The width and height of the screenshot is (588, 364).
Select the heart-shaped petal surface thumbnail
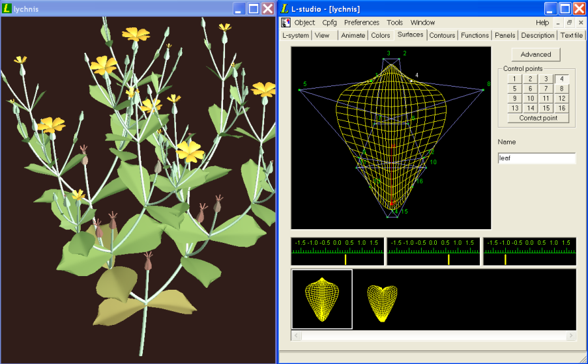tap(382, 303)
